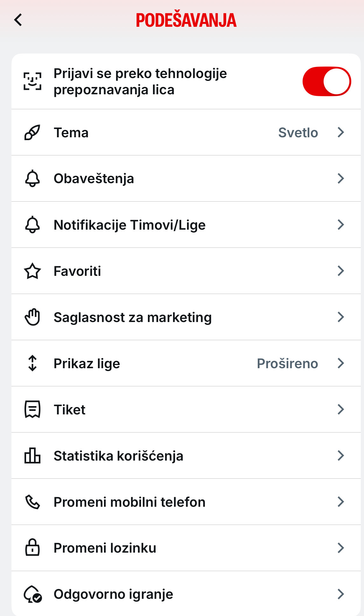Click the phone handset icon
Viewport: 364px width, 616px height.
[32, 502]
